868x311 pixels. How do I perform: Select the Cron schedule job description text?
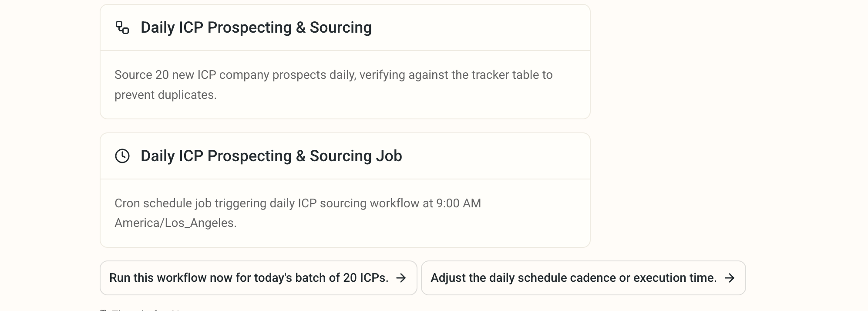point(298,213)
